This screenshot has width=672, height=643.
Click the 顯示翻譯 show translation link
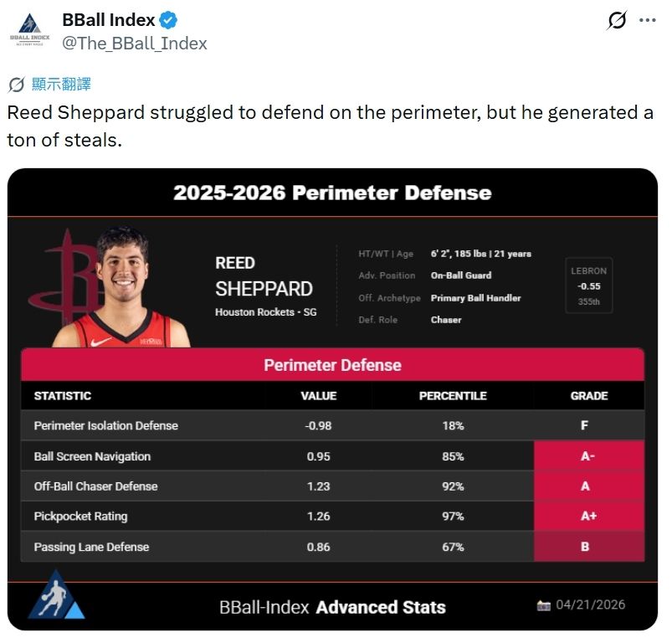60,85
